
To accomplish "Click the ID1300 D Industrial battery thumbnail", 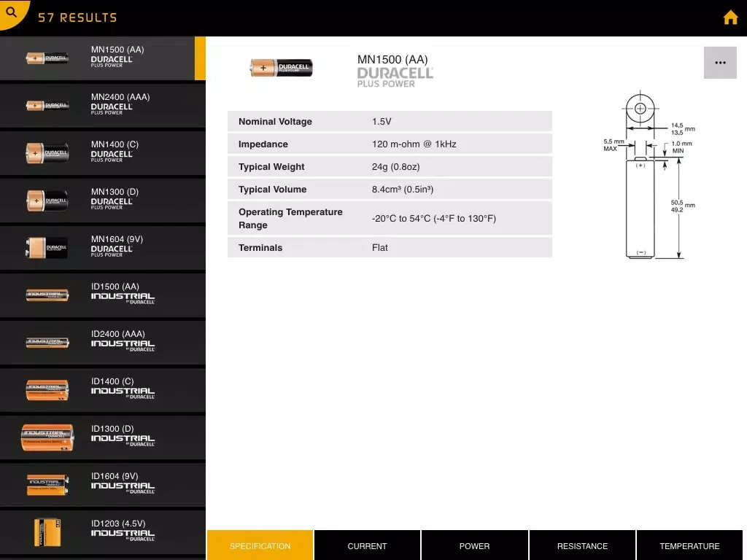I will click(47, 437).
